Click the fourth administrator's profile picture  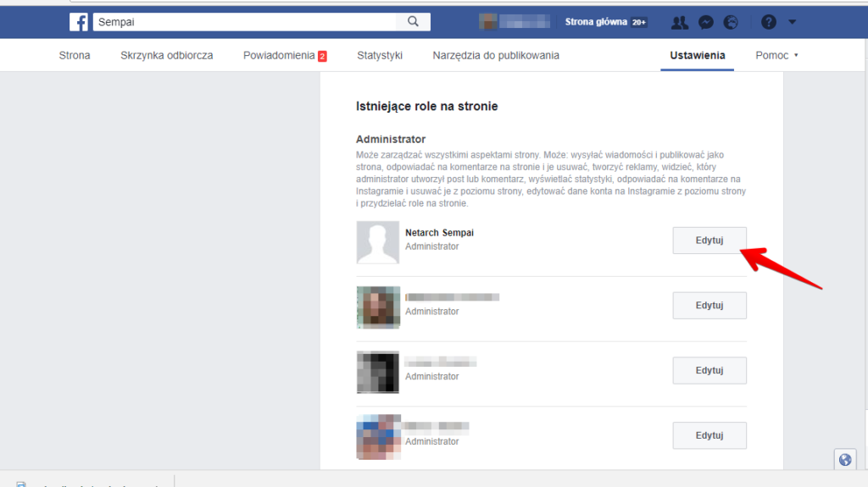point(378,437)
